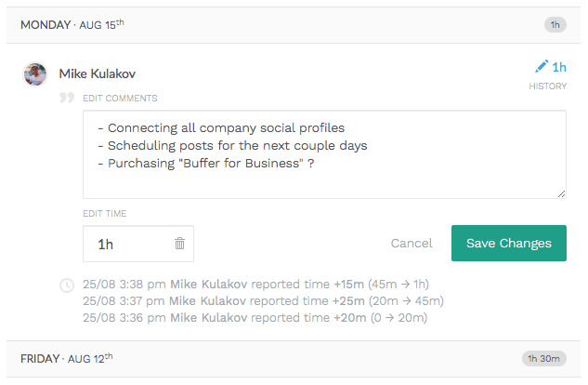Select the 3:38 pm +15m history entry

click(255, 284)
